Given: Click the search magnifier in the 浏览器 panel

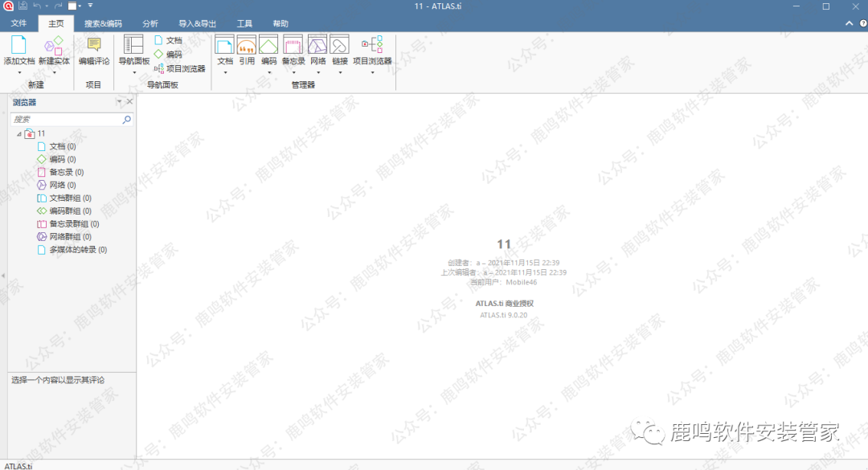Looking at the screenshot, I should click(126, 119).
